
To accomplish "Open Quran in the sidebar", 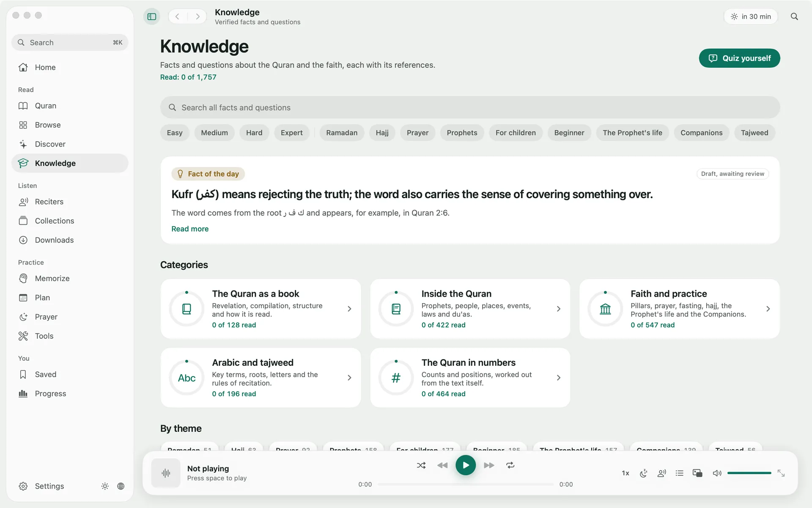I will coord(70,106).
